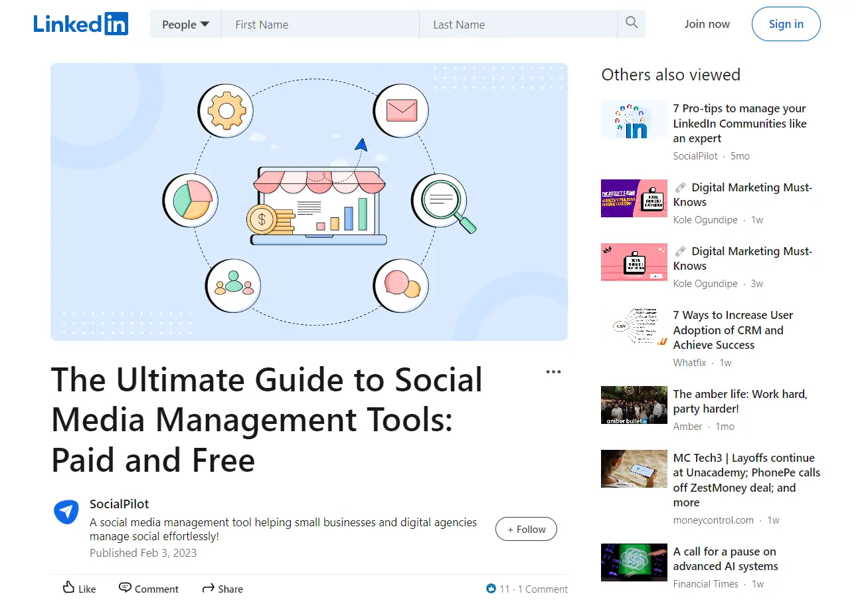Open 7 Pro-tips LinkedIn Communities article
Image resolution: width=868 pixels, height=602 pixels.
[x=739, y=124]
